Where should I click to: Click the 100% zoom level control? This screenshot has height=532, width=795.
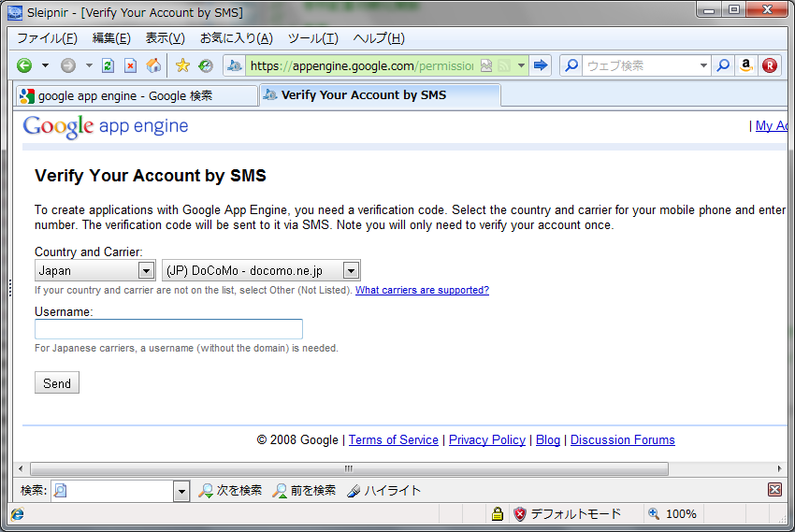tap(672, 513)
